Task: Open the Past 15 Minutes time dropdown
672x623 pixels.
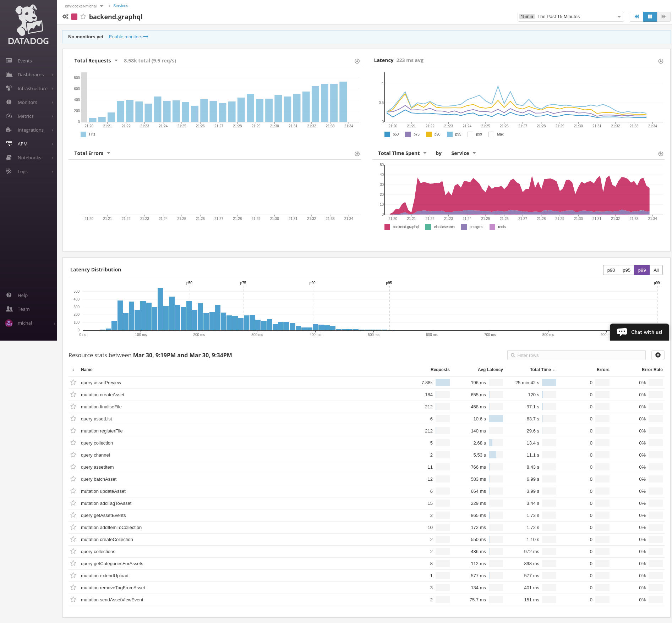Action: pyautogui.click(x=570, y=17)
